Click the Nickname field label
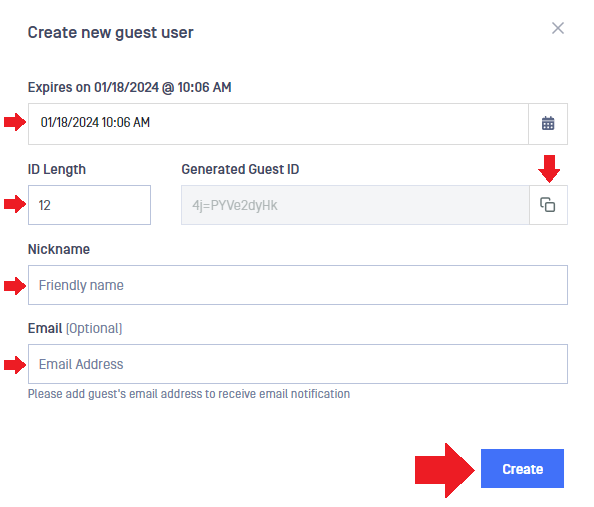This screenshot has width=594, height=507. point(59,249)
